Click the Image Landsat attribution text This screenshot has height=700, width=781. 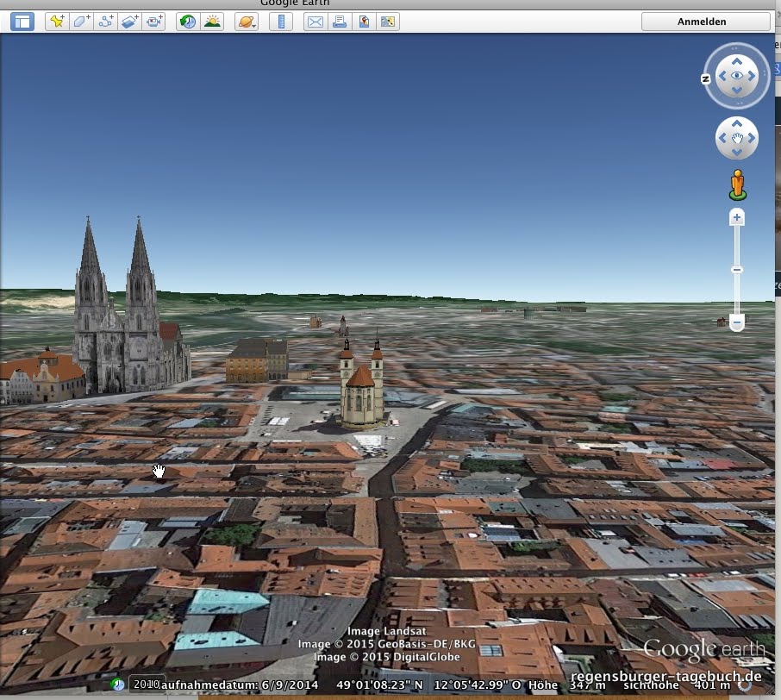point(386,631)
